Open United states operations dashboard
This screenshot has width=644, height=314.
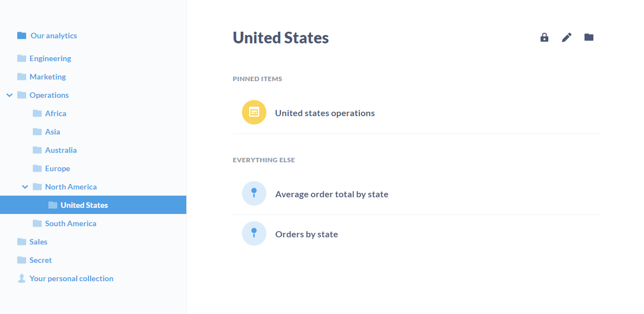(x=325, y=113)
